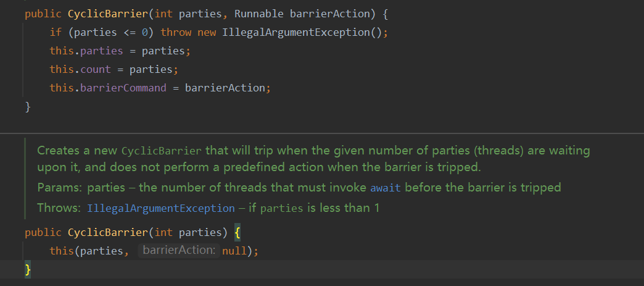Click the purple parties field after this.
The height and width of the screenshot is (286, 644).
coord(102,51)
